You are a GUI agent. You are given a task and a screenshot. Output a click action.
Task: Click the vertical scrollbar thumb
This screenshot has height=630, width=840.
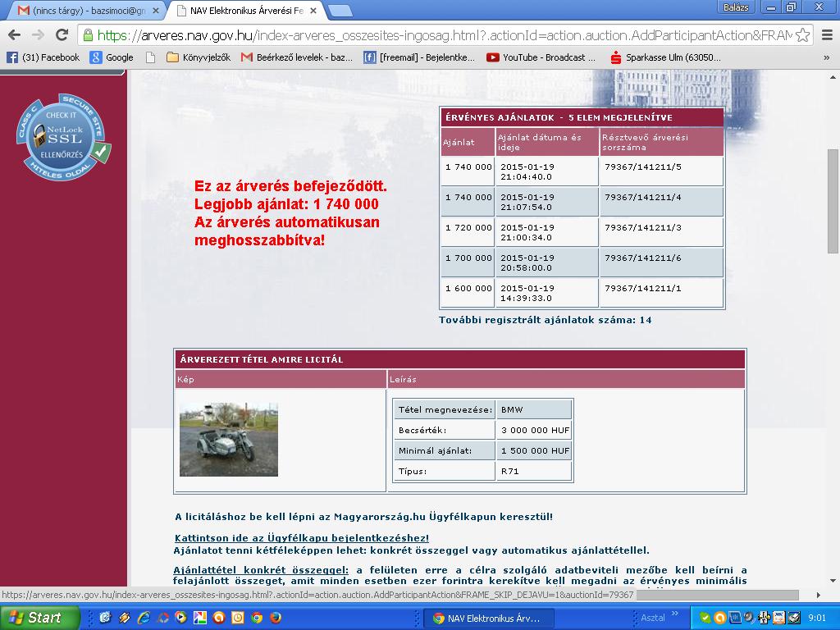click(833, 201)
